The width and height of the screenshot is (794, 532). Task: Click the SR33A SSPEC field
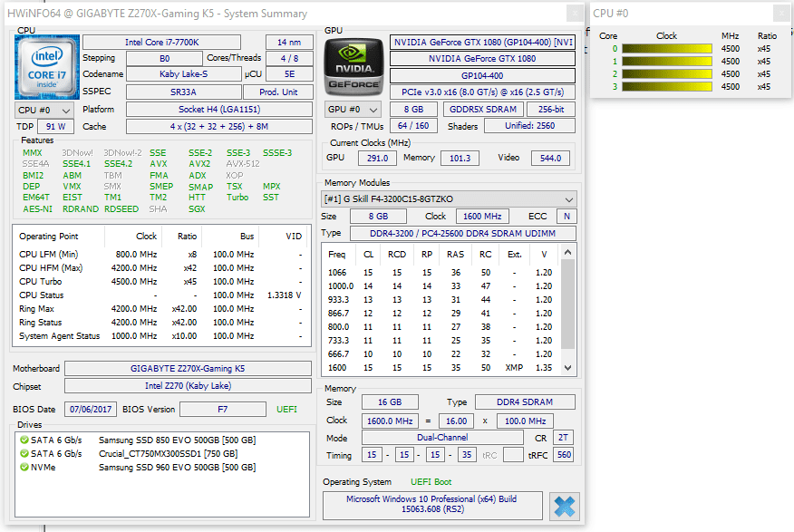[183, 92]
